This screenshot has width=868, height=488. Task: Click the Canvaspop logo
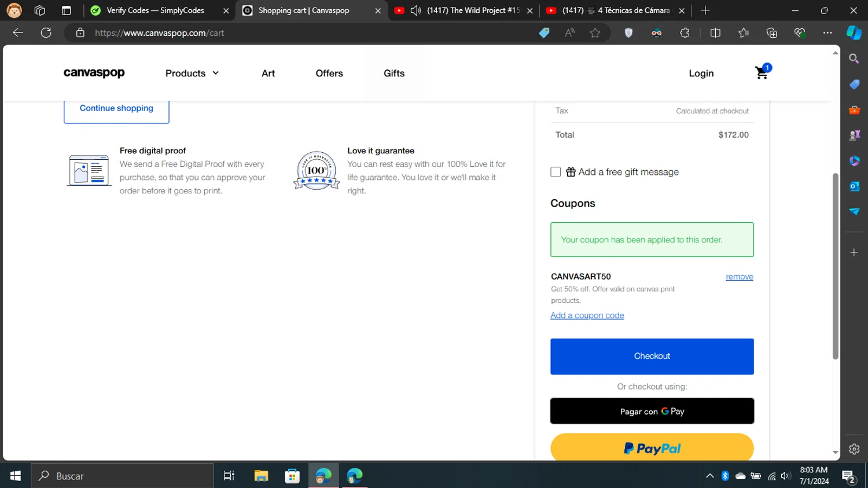(x=94, y=73)
